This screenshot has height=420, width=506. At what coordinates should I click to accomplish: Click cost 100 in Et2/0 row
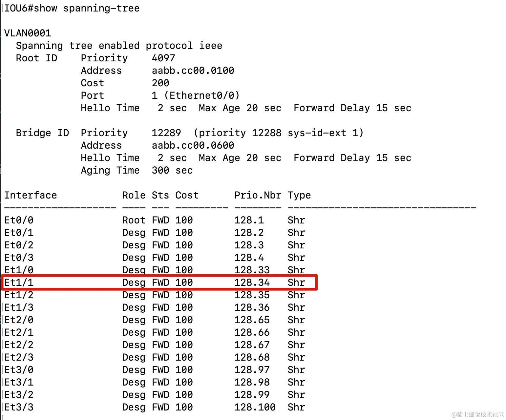[184, 320]
